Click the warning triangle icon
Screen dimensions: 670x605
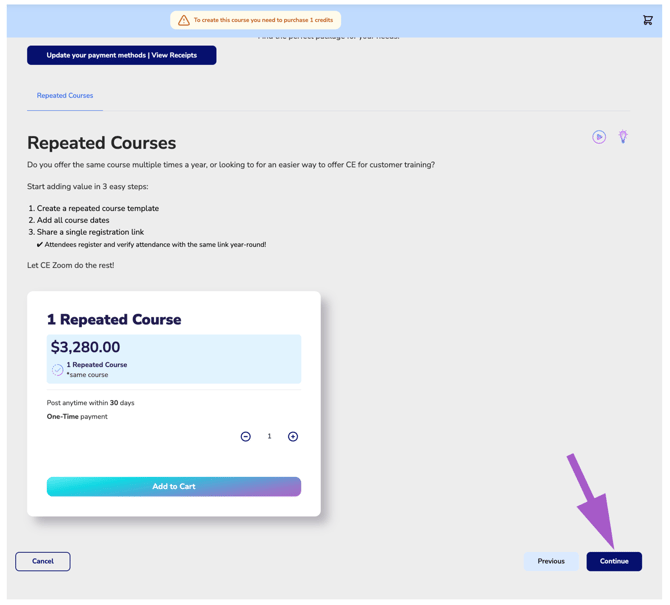click(x=184, y=20)
